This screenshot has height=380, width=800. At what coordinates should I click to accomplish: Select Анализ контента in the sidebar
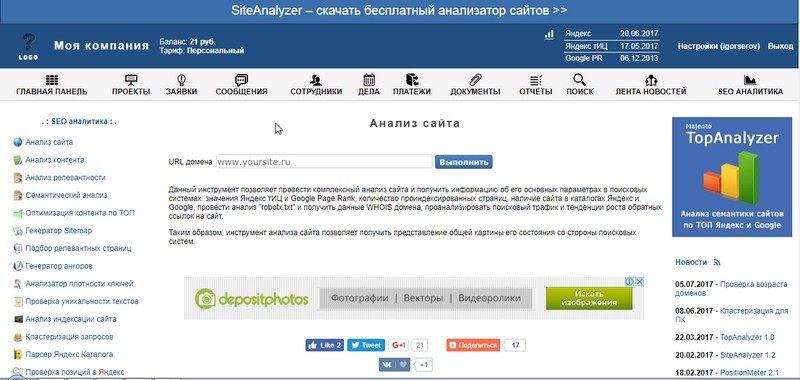(55, 160)
